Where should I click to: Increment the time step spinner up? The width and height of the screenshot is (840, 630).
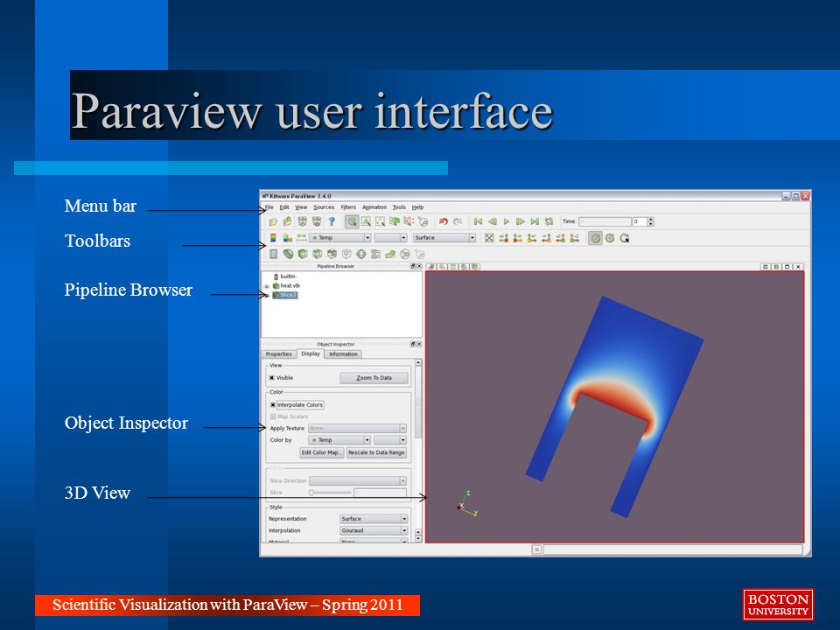coord(651,219)
